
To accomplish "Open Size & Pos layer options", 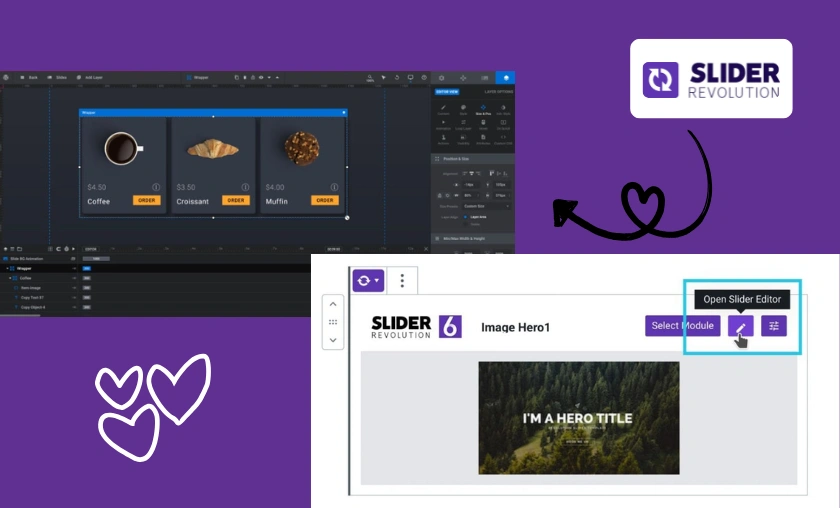I will pos(483,110).
